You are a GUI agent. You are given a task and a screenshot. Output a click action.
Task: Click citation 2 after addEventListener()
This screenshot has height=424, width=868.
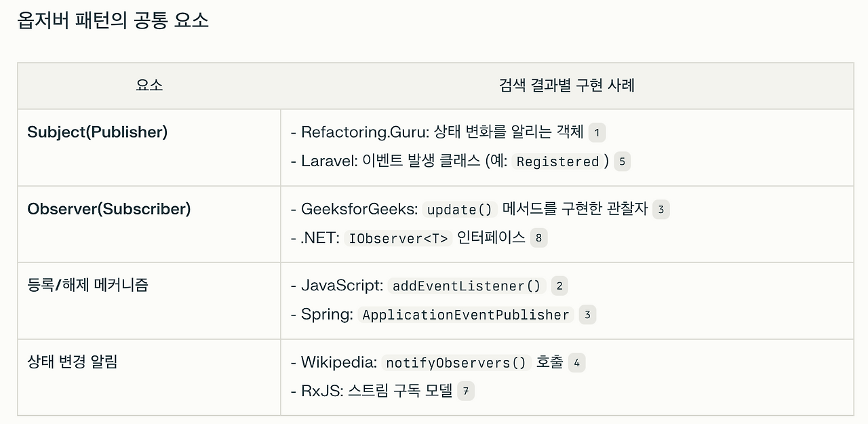coord(559,286)
